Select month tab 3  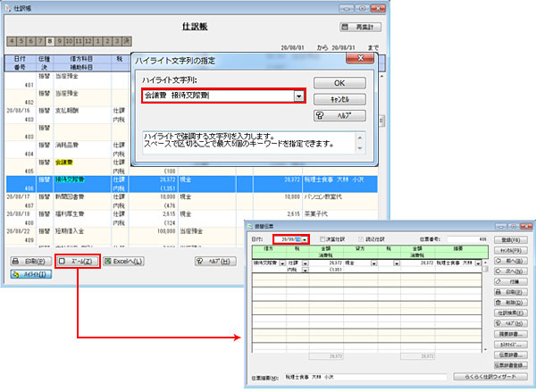(x=117, y=41)
